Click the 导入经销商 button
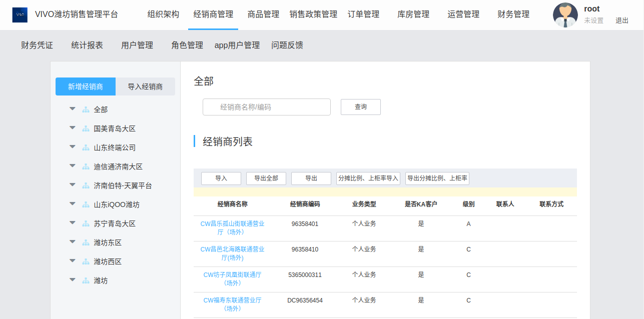This screenshot has width=644, height=319. coord(145,86)
